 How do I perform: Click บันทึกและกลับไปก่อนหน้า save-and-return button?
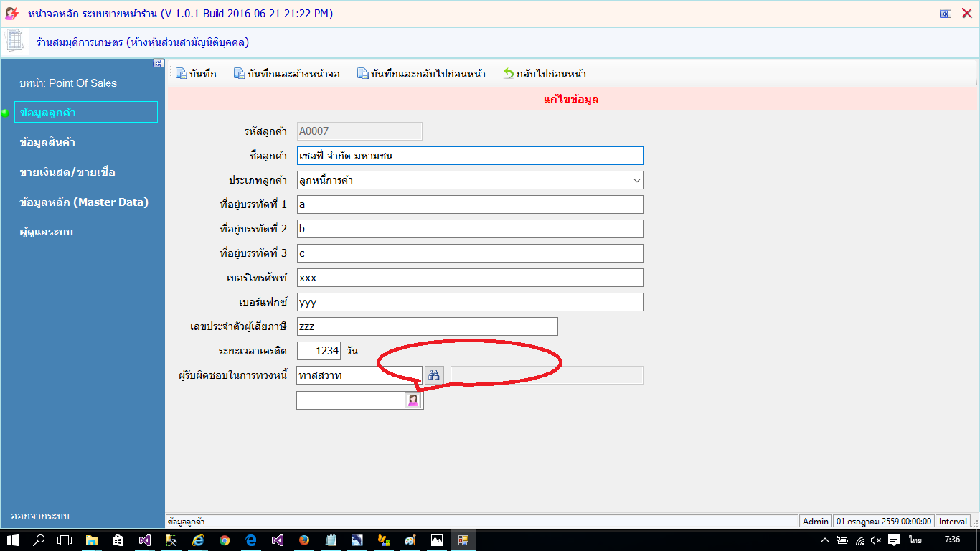pos(422,73)
